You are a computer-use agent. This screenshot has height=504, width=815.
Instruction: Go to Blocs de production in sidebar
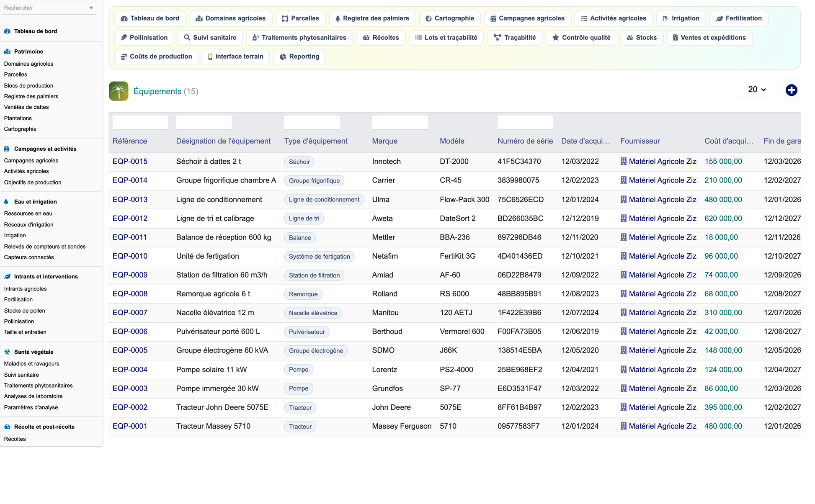(28, 85)
